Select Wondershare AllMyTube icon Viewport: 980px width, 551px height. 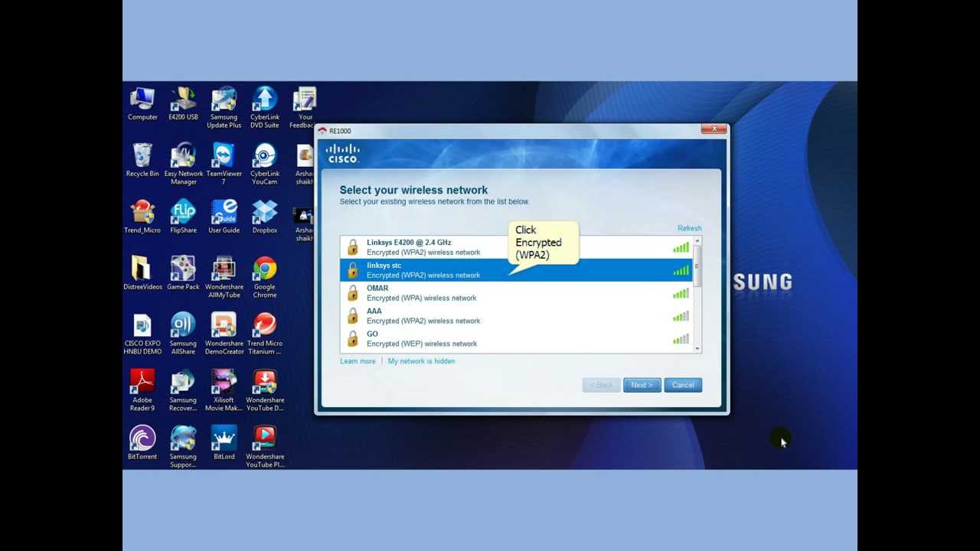point(224,278)
